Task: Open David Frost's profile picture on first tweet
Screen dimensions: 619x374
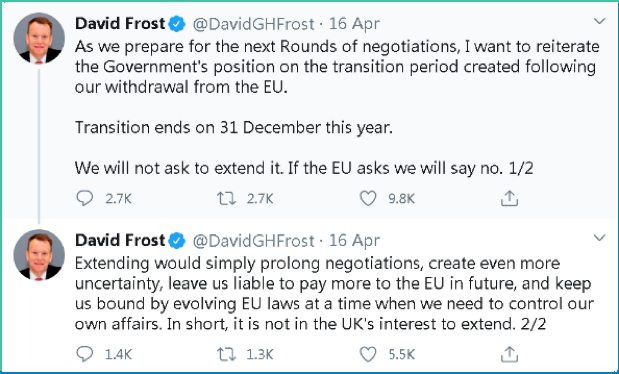Action: [39, 38]
